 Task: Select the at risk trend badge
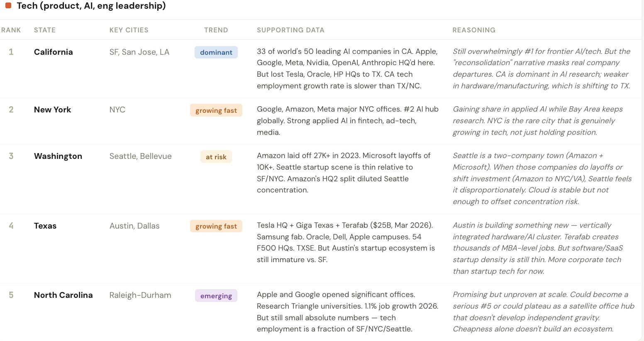(x=216, y=157)
